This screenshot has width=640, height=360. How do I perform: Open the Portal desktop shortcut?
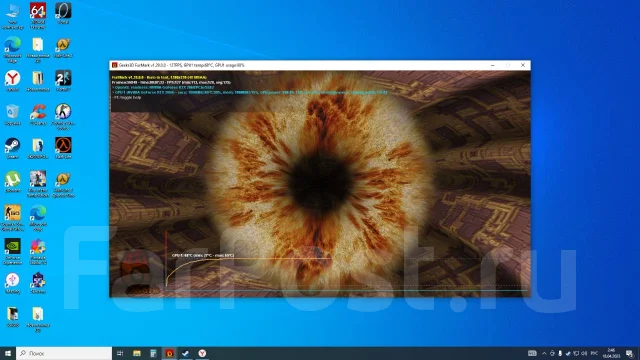63,13
